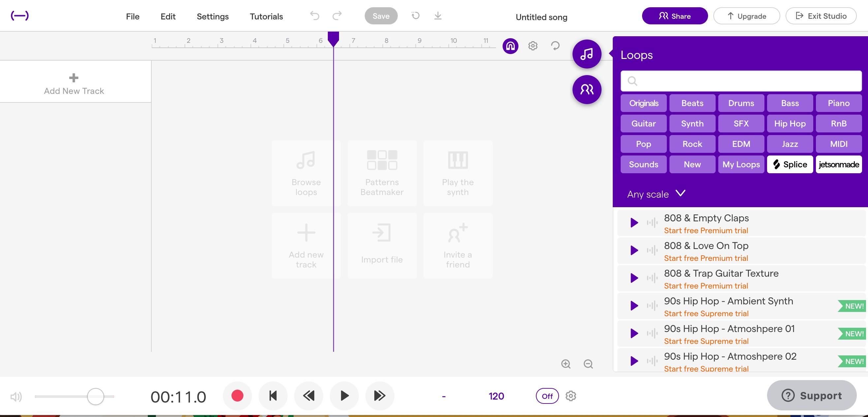Click the Share button
Screen dimensions: 868x417
[675, 16]
